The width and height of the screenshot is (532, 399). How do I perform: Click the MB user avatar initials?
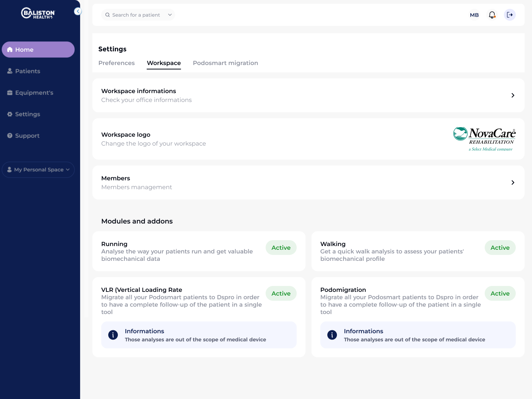[474, 15]
